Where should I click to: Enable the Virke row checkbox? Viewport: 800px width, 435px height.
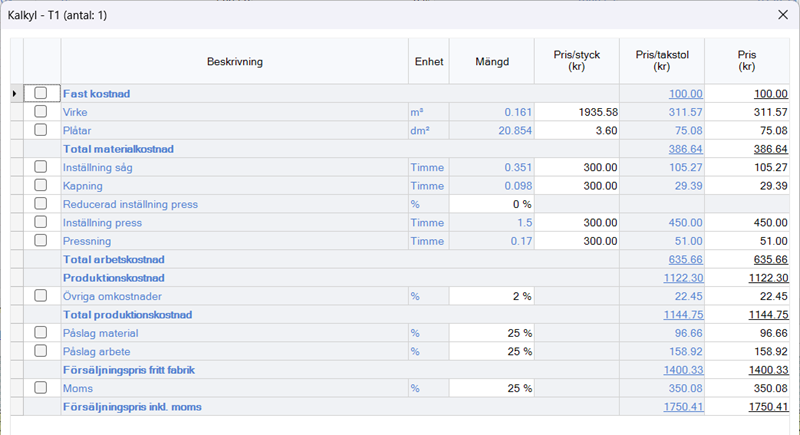coord(41,111)
